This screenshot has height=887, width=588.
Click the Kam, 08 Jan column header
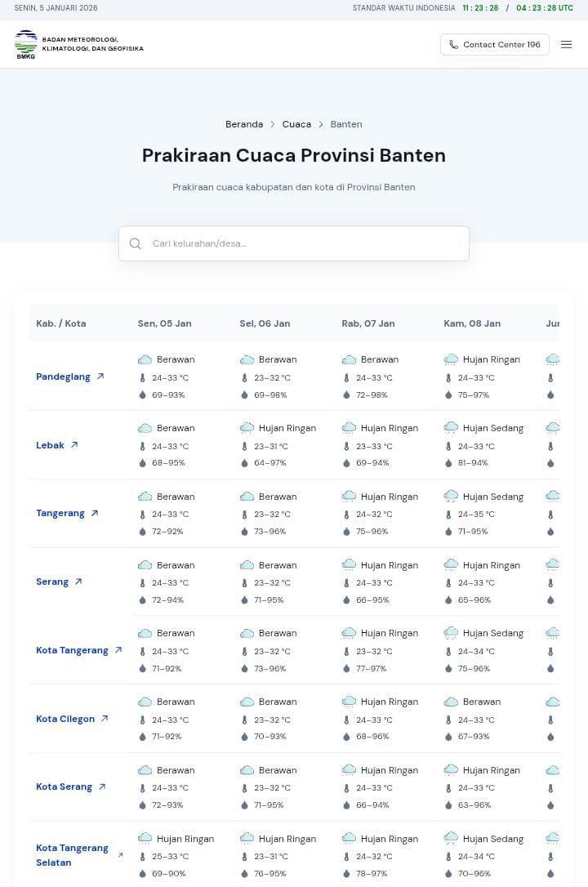(472, 323)
